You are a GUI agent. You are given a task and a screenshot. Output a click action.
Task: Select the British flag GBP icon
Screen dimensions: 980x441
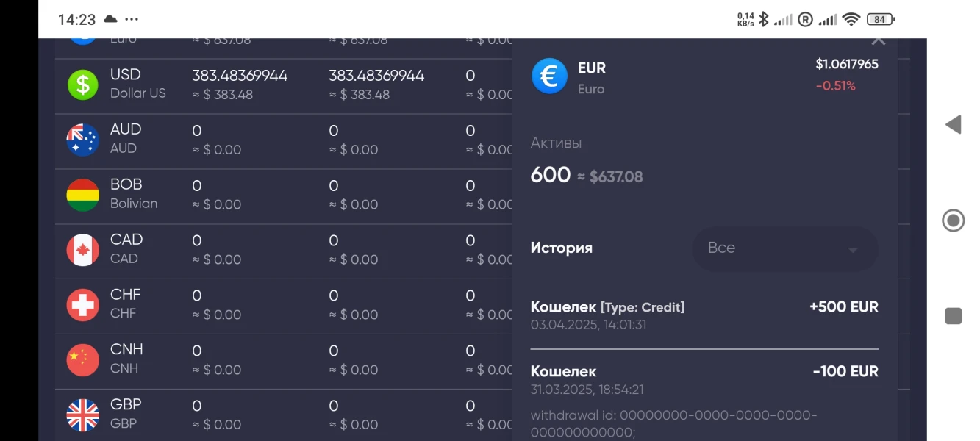(83, 415)
